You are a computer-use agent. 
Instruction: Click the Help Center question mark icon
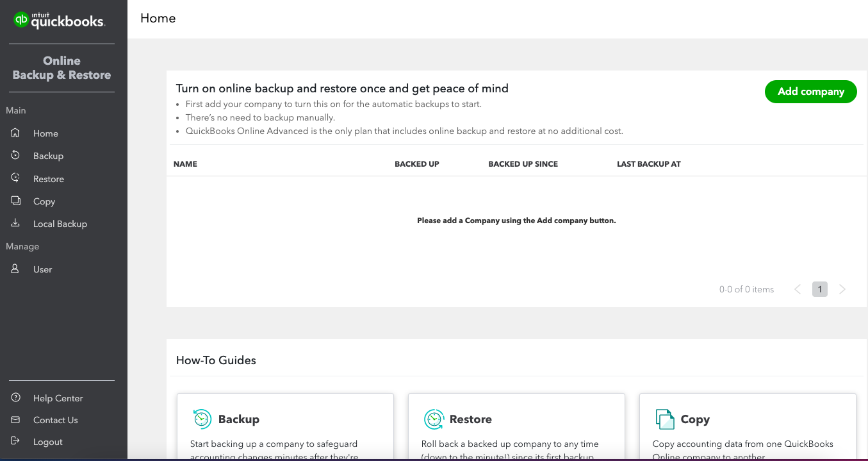pos(15,398)
